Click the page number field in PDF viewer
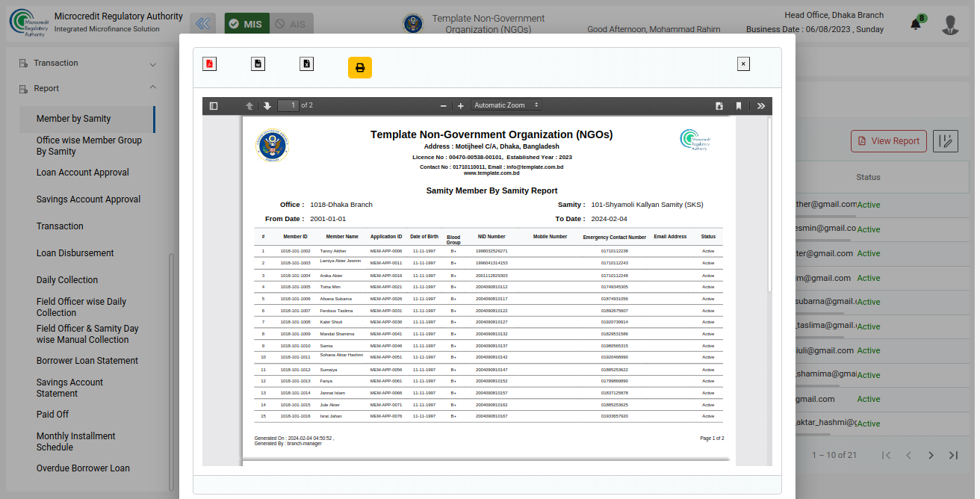Viewport: 980px width, 499px height. click(x=288, y=105)
